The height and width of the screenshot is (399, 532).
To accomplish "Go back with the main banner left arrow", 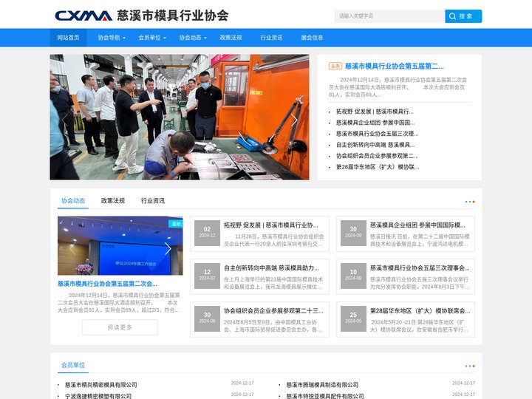I will 64,120.
